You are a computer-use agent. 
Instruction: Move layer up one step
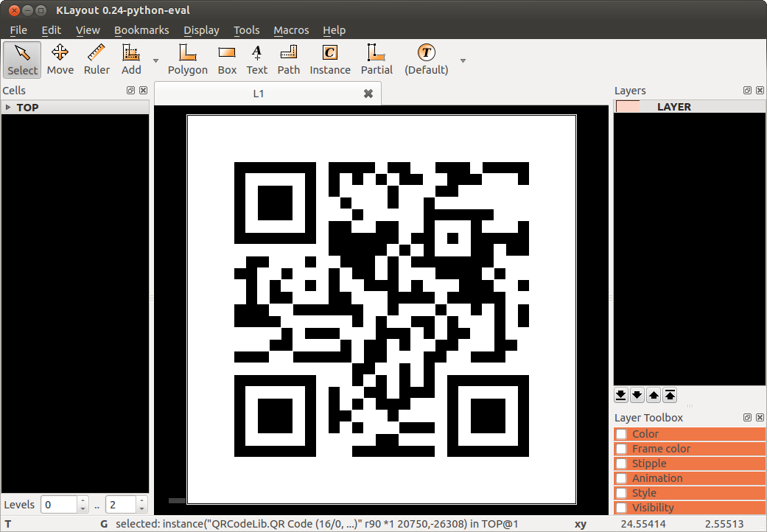click(654, 395)
